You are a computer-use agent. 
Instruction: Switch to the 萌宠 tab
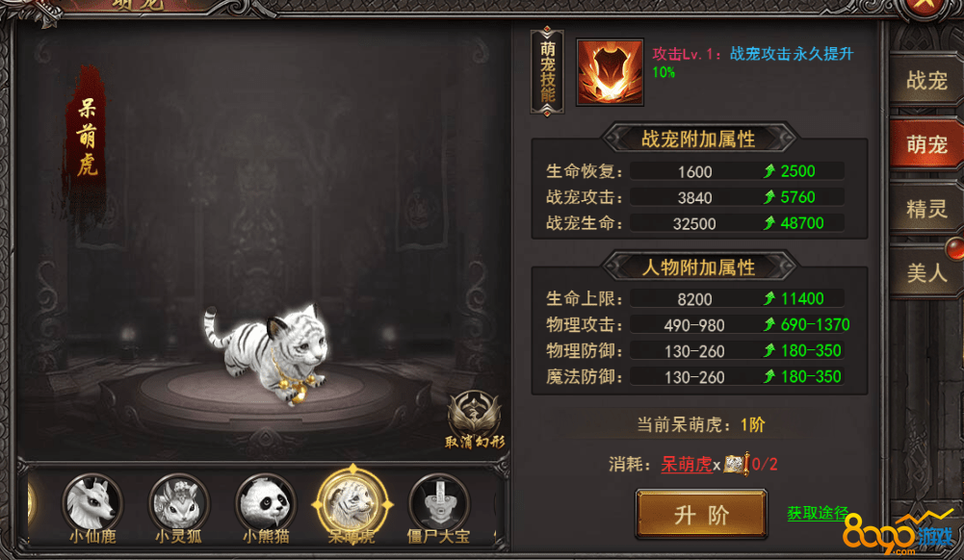pyautogui.click(x=926, y=145)
